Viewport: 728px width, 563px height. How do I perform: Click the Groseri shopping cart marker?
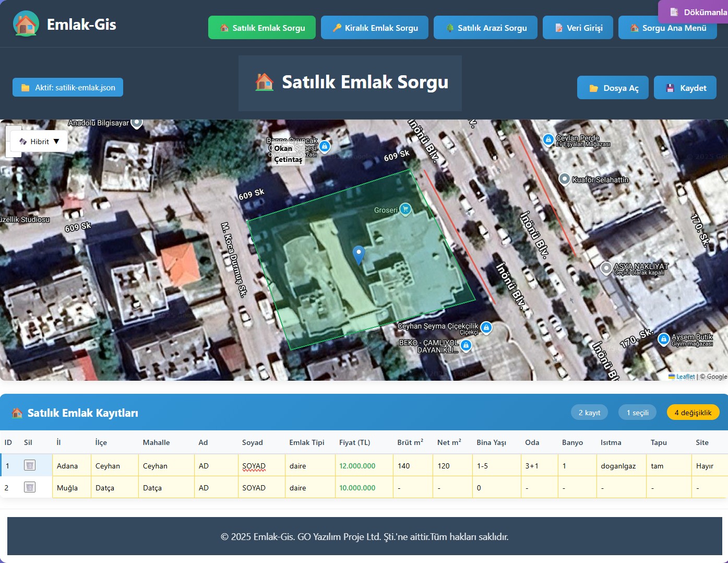point(405,209)
